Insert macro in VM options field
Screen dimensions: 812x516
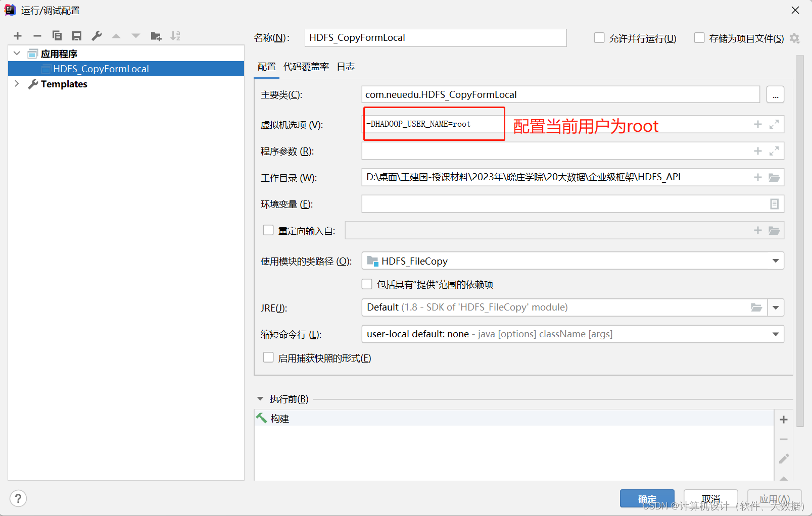point(757,124)
